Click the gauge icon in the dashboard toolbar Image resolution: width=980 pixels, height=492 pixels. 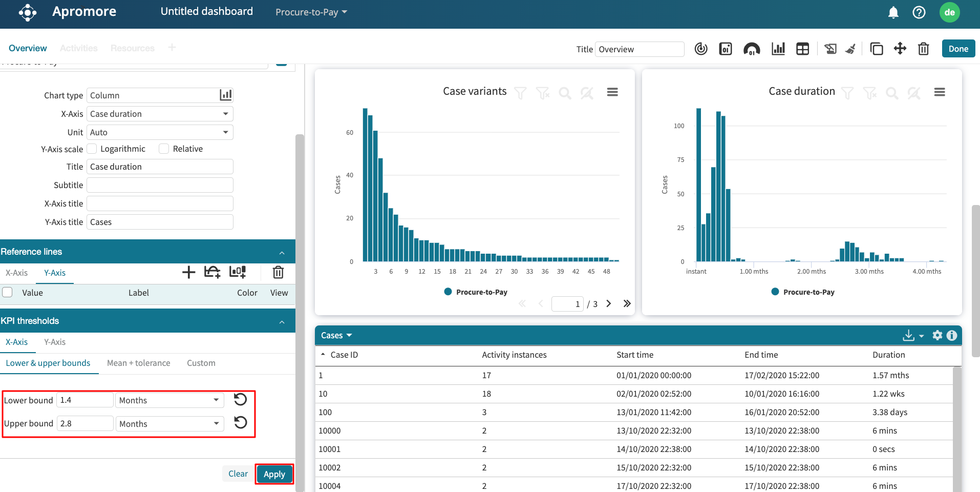point(751,49)
